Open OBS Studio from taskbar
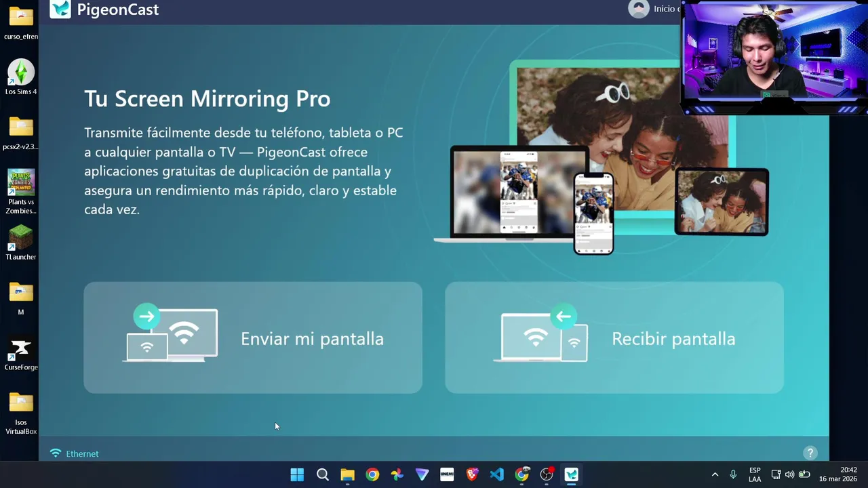This screenshot has height=488, width=868. [547, 474]
